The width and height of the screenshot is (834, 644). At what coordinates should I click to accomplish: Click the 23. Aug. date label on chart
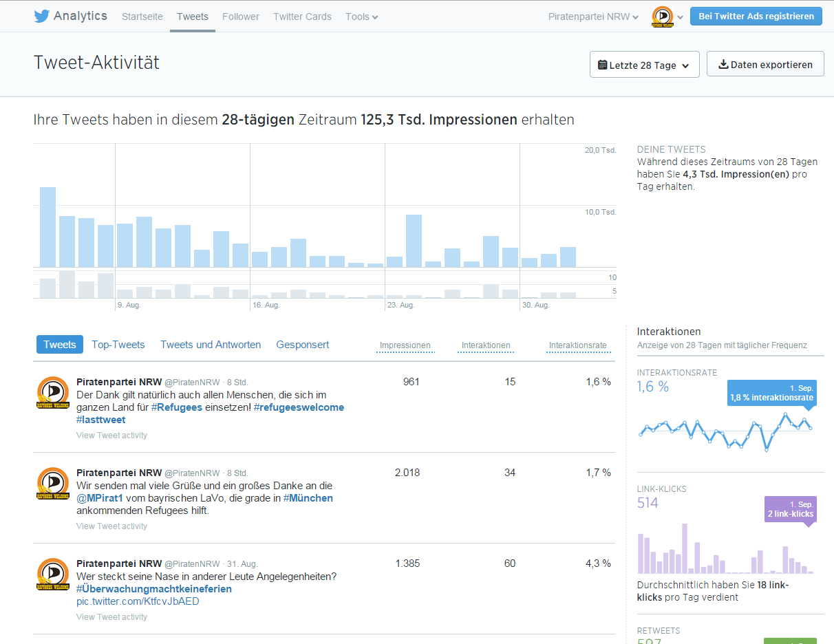click(x=400, y=305)
